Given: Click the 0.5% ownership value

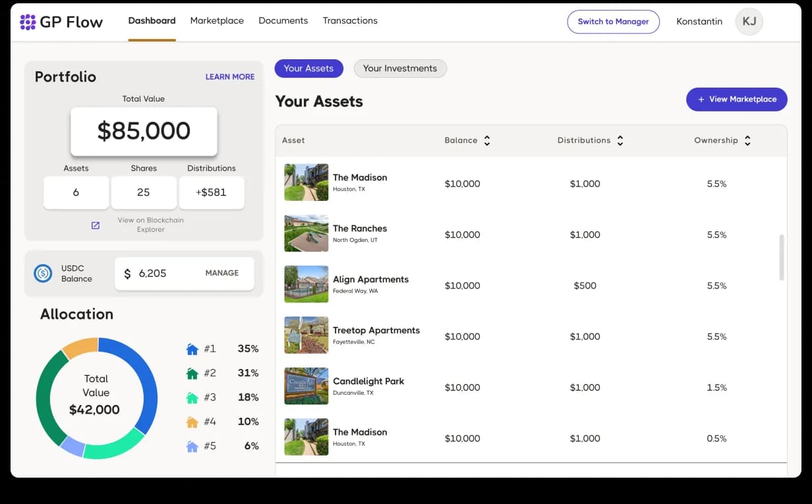Looking at the screenshot, I should coord(716,439).
